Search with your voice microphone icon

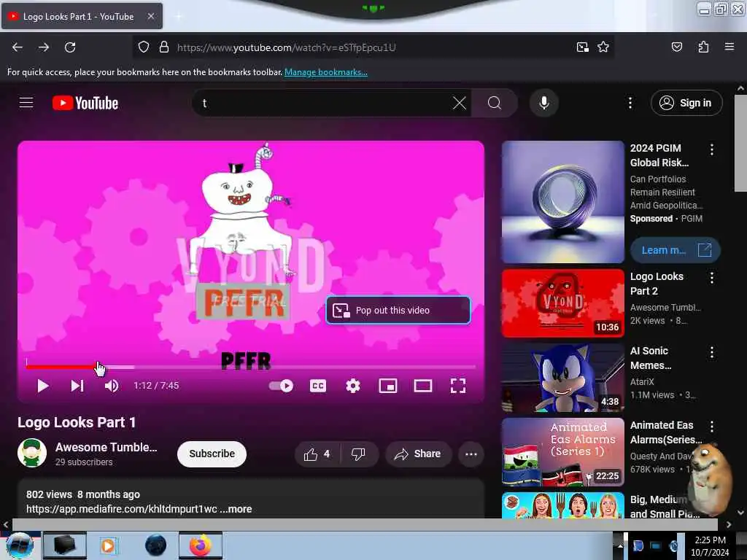(x=543, y=103)
